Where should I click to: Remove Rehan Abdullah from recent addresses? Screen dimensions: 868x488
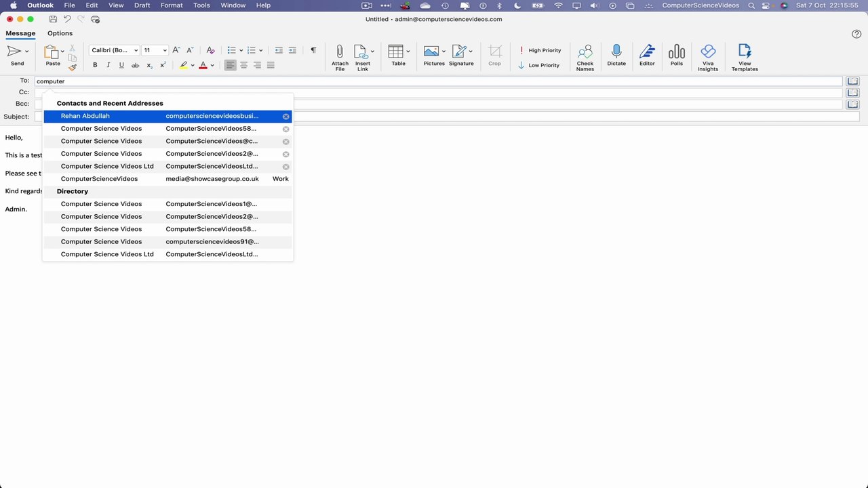pos(285,117)
